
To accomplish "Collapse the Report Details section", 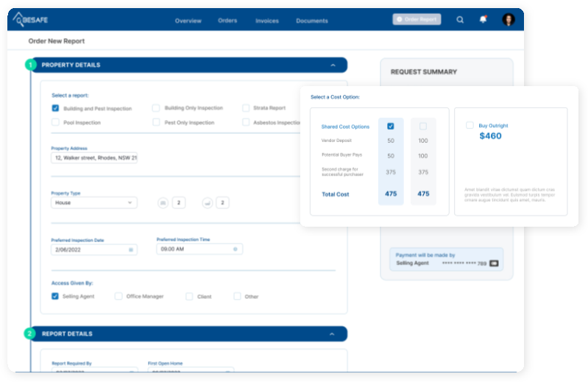I will 333,334.
